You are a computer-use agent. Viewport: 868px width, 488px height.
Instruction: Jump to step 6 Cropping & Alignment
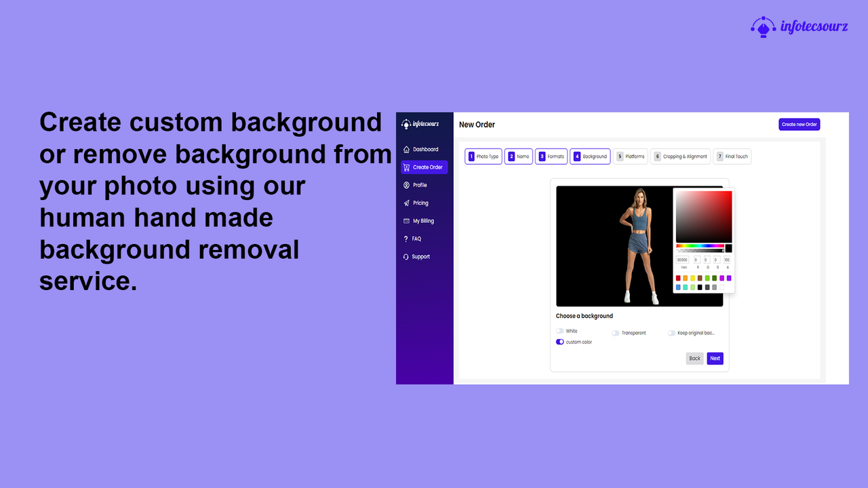(x=681, y=157)
